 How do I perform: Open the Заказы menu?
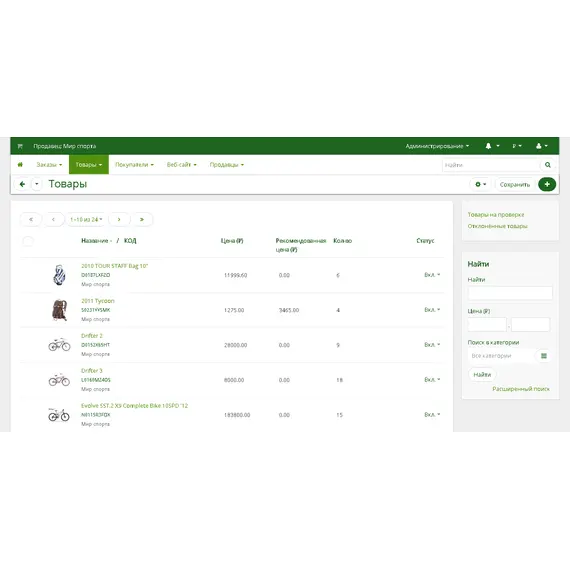point(49,165)
